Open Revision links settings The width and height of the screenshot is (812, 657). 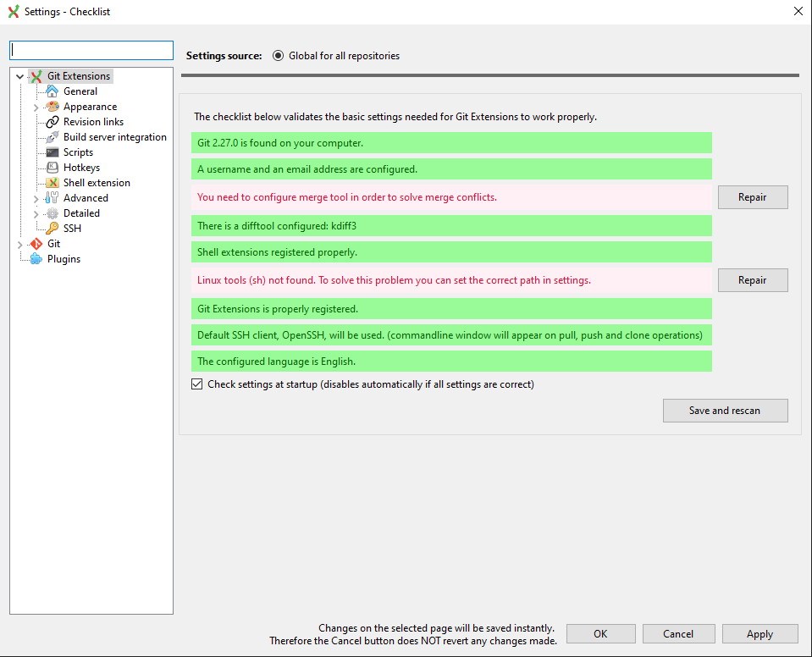click(x=52, y=121)
